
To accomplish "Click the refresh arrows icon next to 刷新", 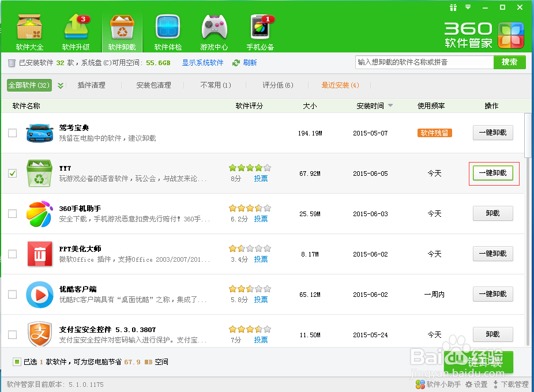I will coord(236,63).
